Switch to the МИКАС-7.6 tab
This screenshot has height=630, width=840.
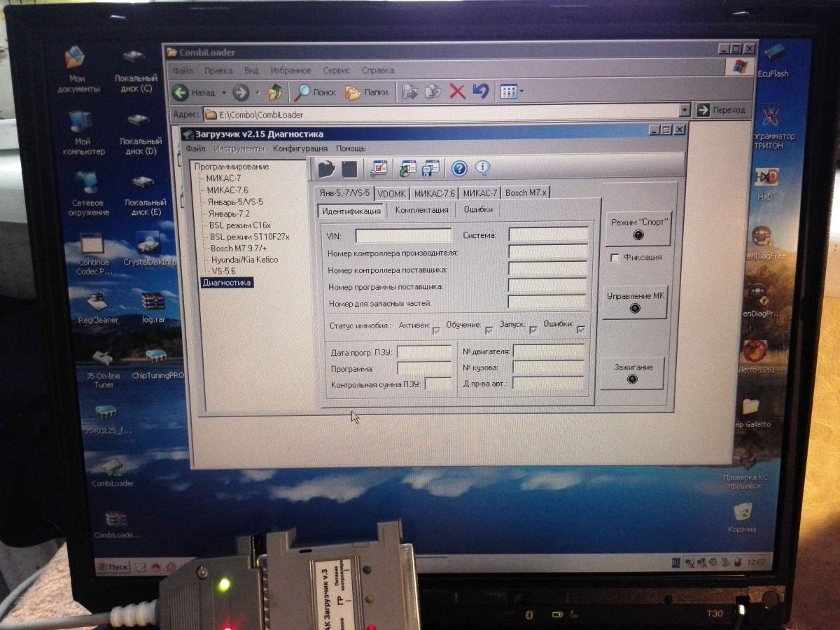[434, 193]
